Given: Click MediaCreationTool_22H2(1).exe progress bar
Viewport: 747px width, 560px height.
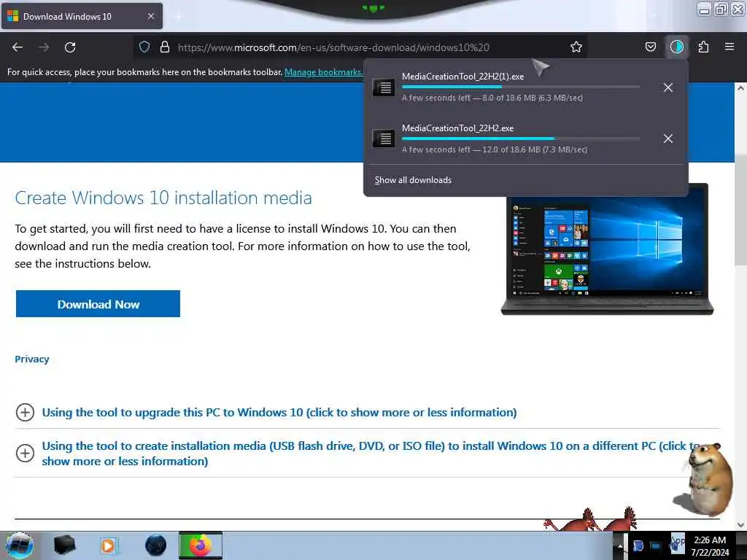Looking at the screenshot, I should (x=521, y=87).
